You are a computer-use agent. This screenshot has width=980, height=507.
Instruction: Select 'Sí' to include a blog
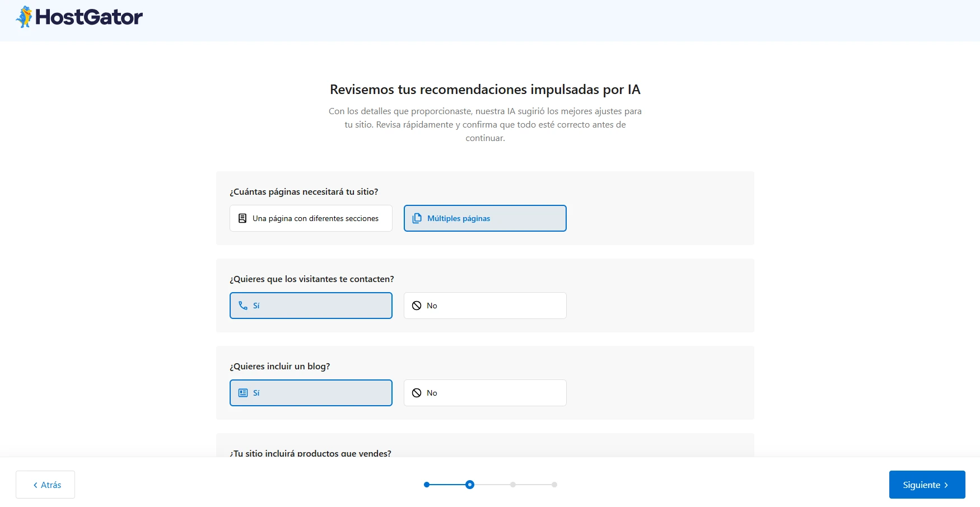tap(311, 393)
